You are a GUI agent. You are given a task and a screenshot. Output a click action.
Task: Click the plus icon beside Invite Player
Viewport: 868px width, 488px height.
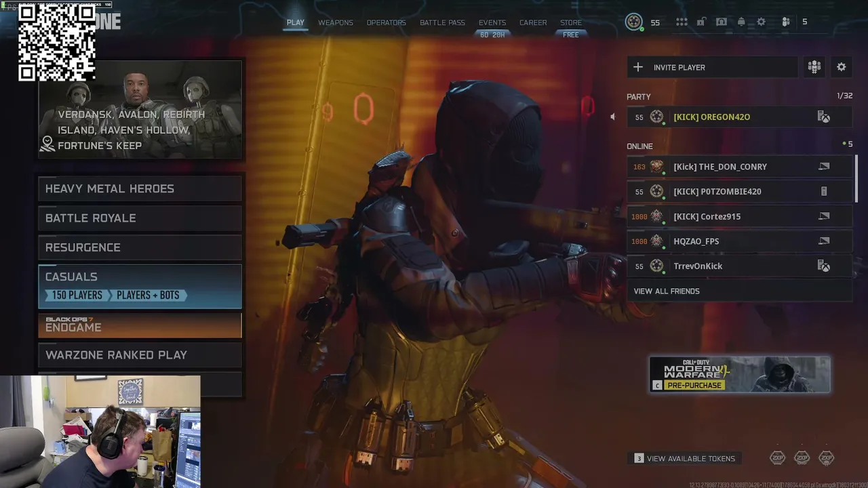pos(638,67)
